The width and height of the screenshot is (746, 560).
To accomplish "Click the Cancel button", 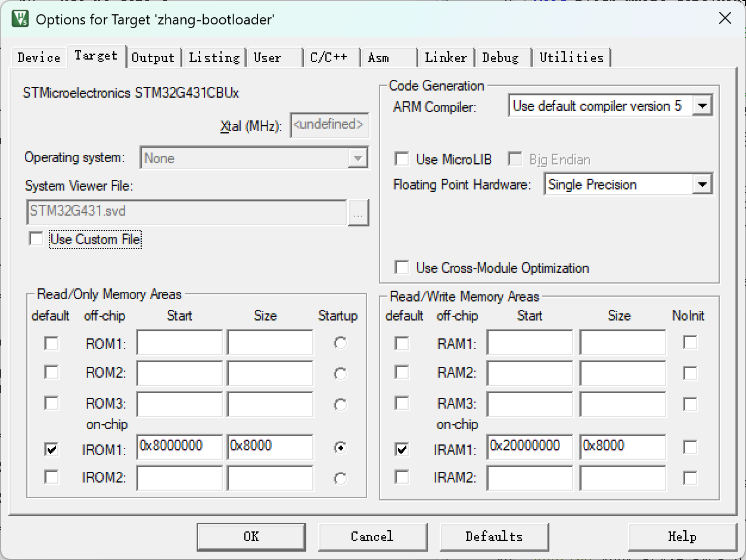I will pyautogui.click(x=372, y=537).
